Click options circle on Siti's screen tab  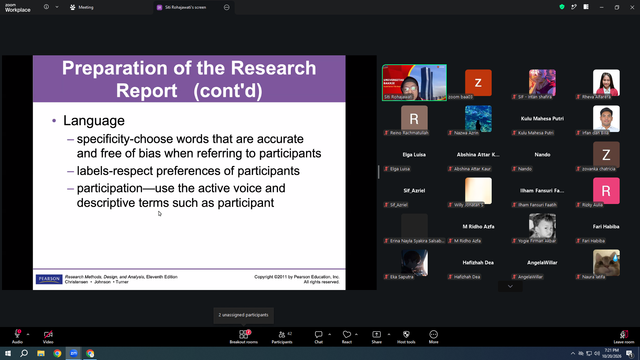point(227,7)
